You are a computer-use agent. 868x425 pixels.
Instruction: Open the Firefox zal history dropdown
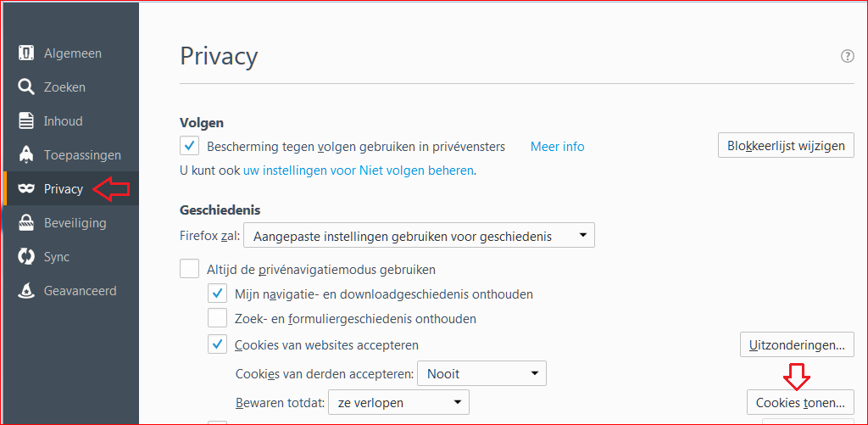419,236
